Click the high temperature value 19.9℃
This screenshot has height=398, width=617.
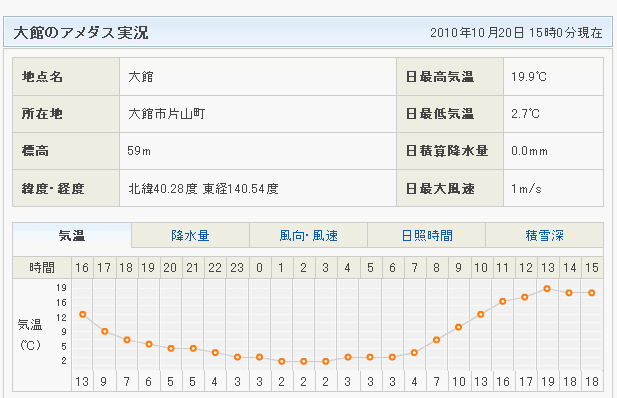click(x=529, y=77)
